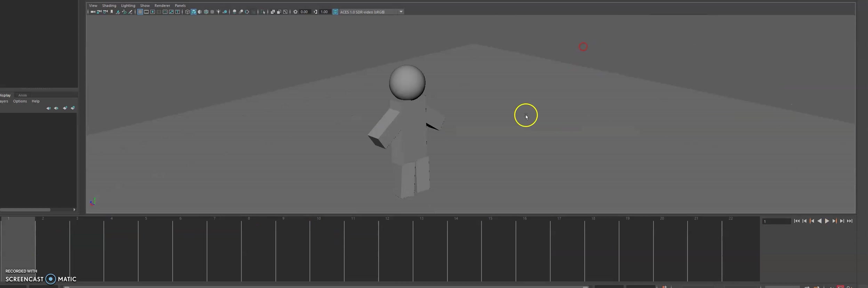The width and height of the screenshot is (868, 288).
Task: Edit the Exposure value 0.00 field
Action: tap(305, 12)
